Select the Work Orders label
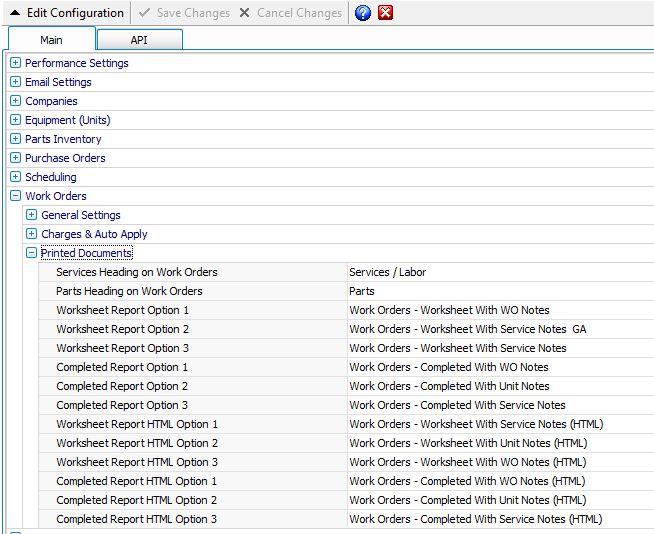Image resolution: width=654 pixels, height=534 pixels. [56, 196]
